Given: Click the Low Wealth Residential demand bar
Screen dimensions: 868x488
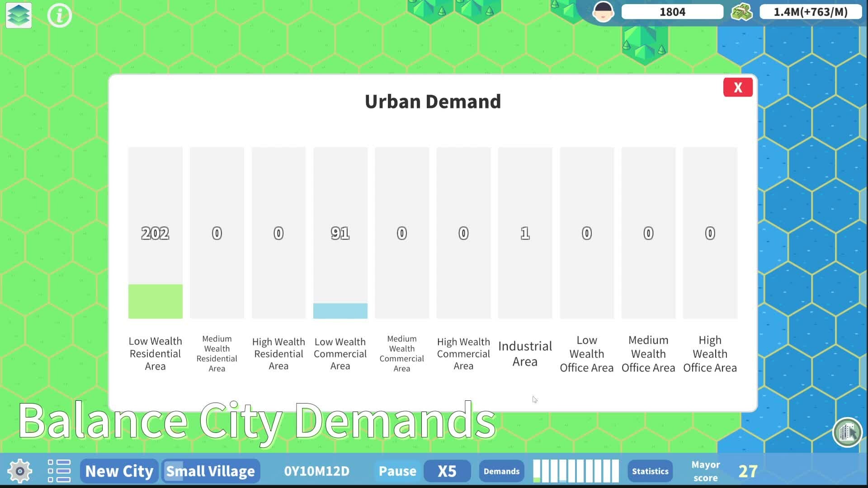Looking at the screenshot, I should pyautogui.click(x=155, y=301).
